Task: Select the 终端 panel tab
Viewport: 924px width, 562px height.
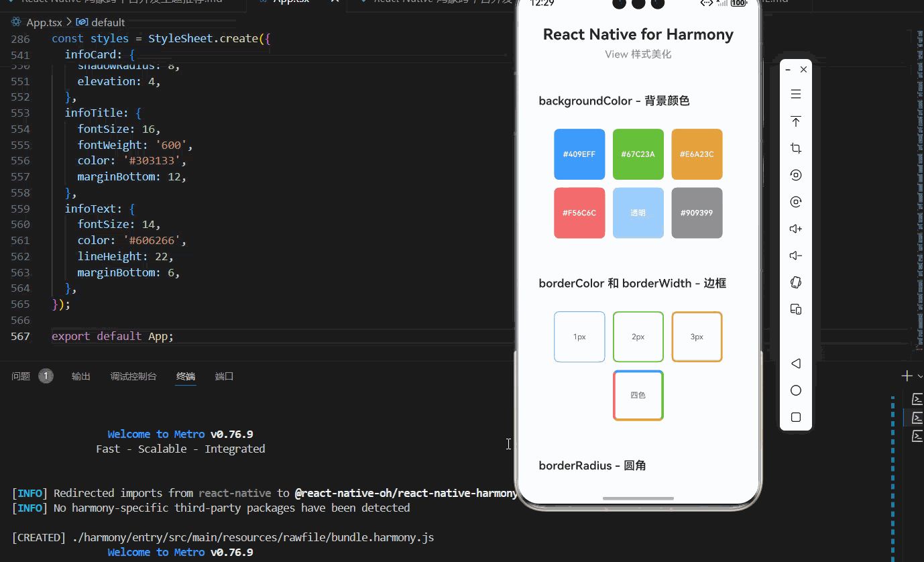Action: pos(186,376)
